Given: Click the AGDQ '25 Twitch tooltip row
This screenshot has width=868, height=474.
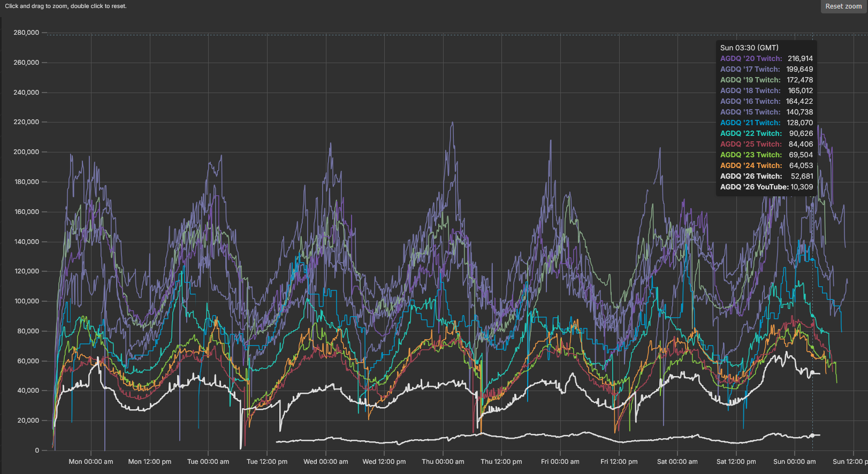Looking at the screenshot, I should click(766, 144).
